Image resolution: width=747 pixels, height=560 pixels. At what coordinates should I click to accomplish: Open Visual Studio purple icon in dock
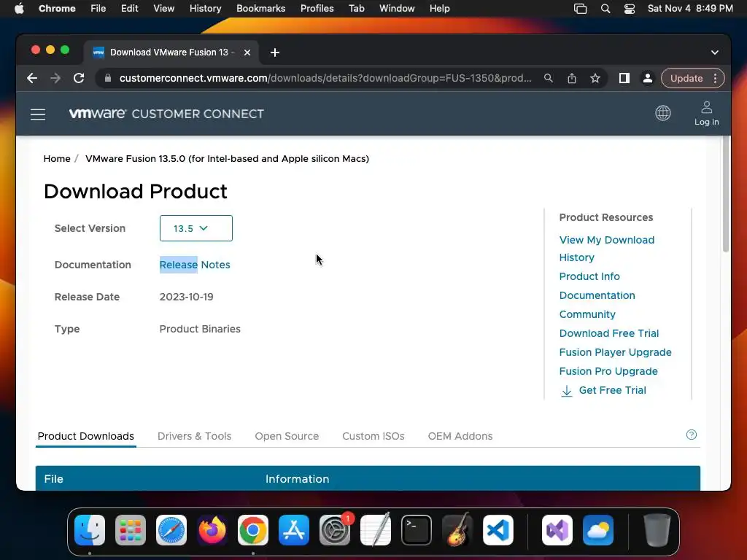pyautogui.click(x=557, y=530)
